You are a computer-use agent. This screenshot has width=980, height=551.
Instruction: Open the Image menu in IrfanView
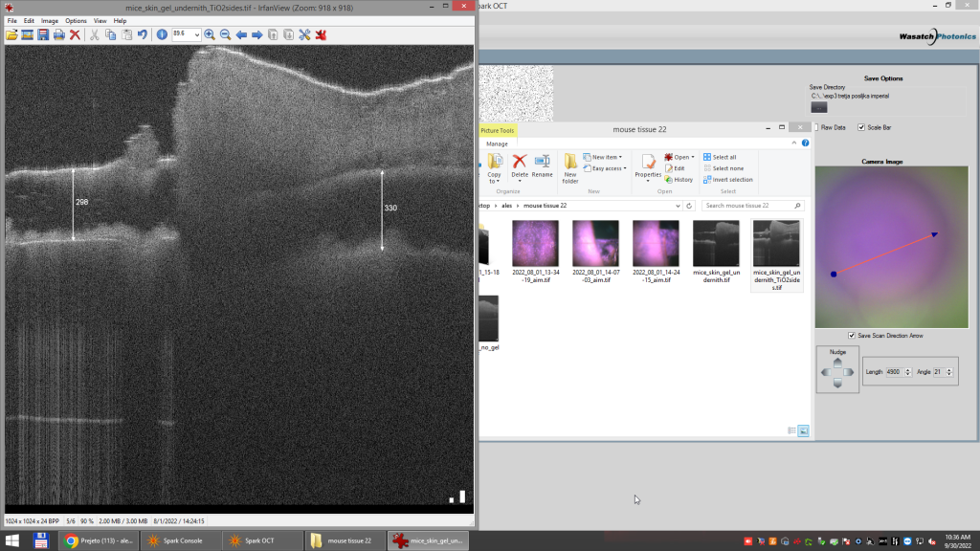tap(50, 20)
